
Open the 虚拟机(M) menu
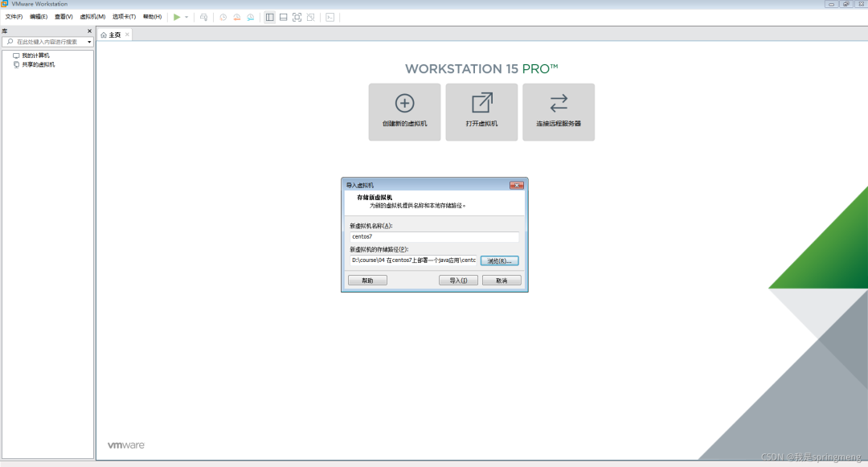tap(92, 17)
